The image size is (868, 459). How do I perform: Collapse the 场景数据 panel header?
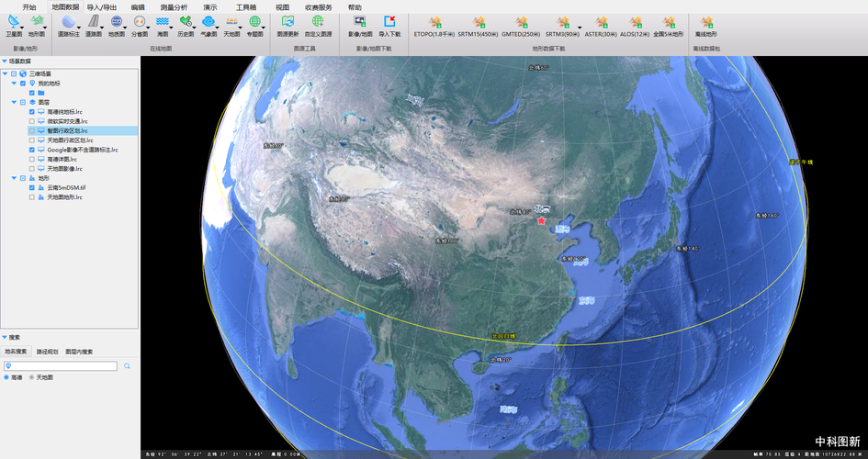(x=4, y=62)
